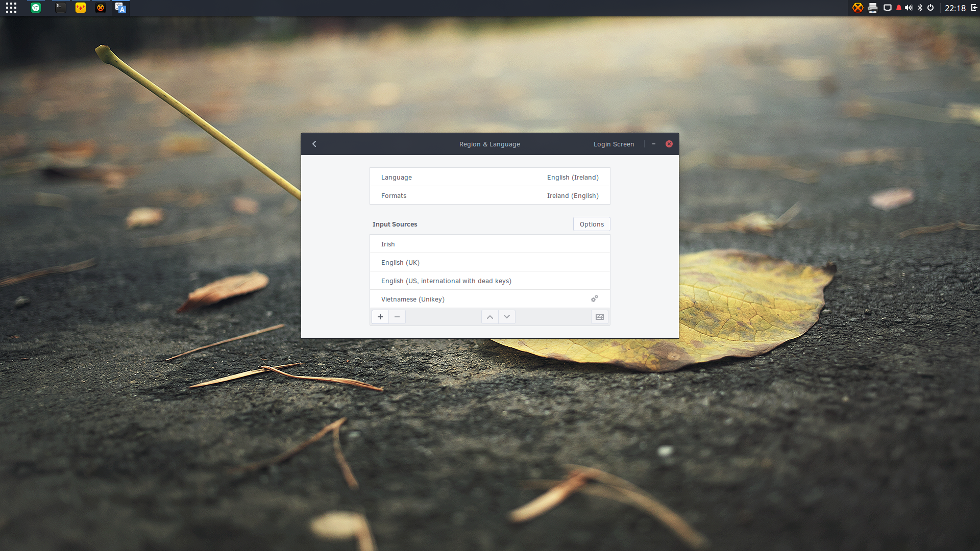This screenshot has width=980, height=551.
Task: Select the English (UK) input source
Action: click(x=490, y=262)
